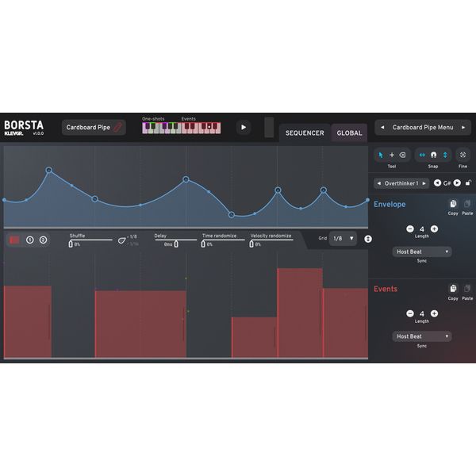Click the magnet snap icon
476x476 pixels.
433,155
